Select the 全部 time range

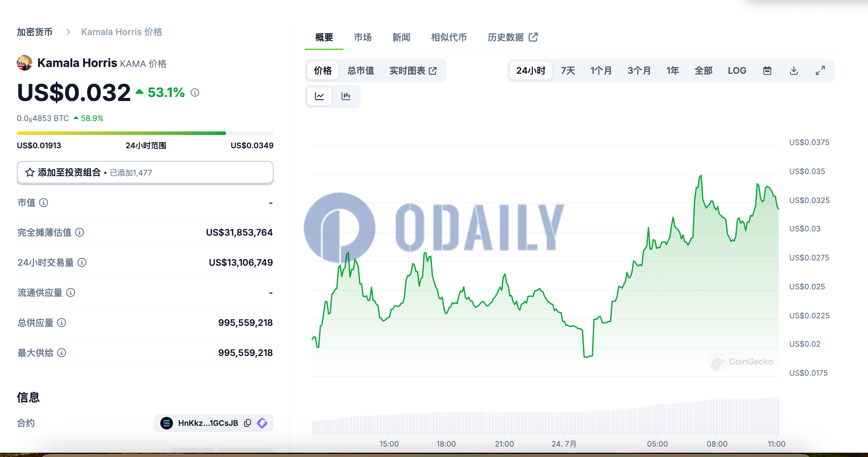703,71
